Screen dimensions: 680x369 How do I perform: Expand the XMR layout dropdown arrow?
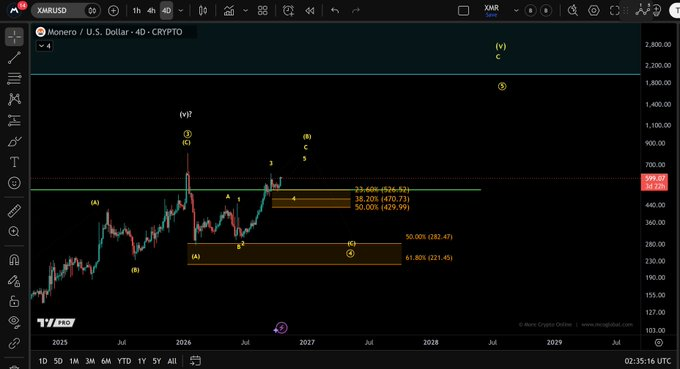[x=516, y=10]
